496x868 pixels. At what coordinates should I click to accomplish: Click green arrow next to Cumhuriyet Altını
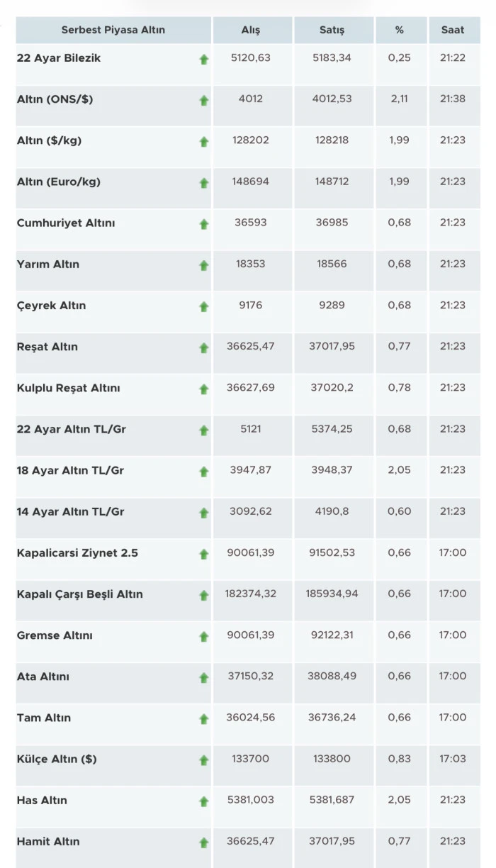click(204, 224)
